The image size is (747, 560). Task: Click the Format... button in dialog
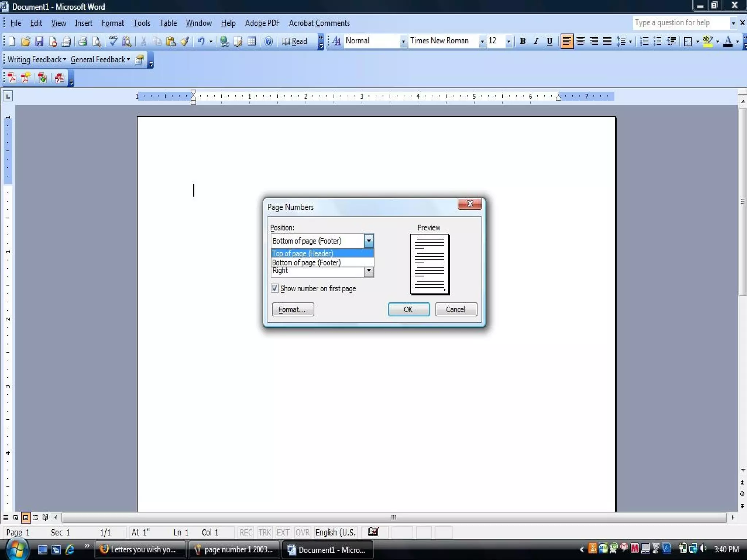pyautogui.click(x=293, y=309)
